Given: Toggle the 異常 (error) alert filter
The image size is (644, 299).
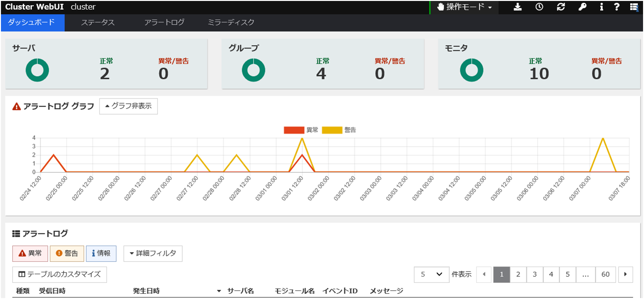Looking at the screenshot, I should (x=30, y=253).
